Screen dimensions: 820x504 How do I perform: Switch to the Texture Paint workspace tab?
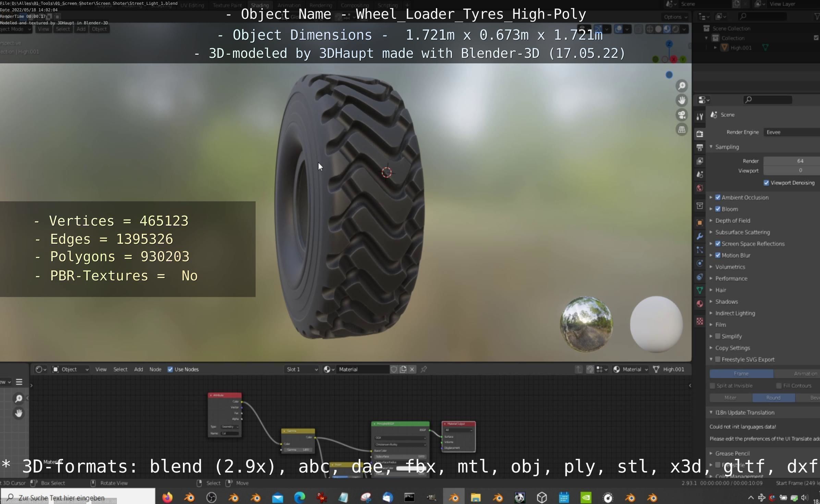tap(227, 5)
